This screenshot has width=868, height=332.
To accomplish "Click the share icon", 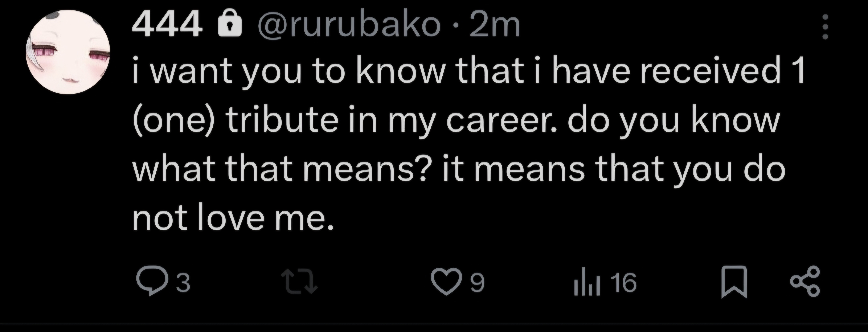I will (x=805, y=281).
